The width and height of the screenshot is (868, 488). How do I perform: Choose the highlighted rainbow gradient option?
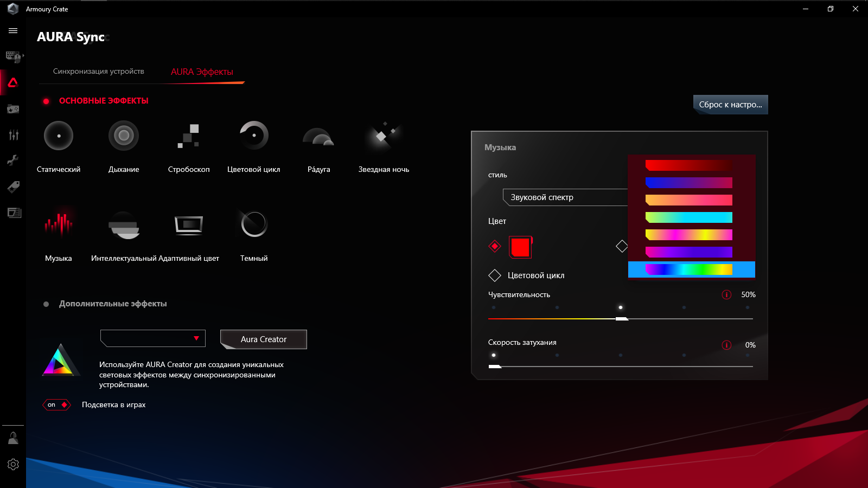pyautogui.click(x=692, y=269)
